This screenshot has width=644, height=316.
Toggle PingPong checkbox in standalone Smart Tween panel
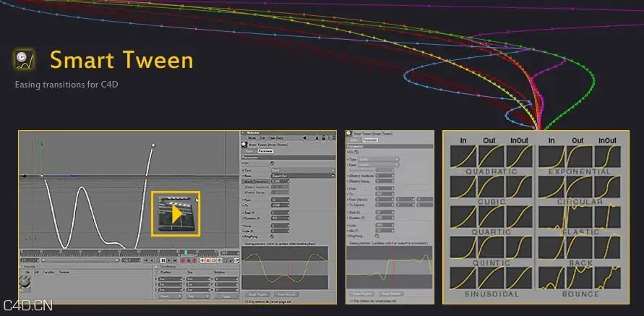click(377, 236)
